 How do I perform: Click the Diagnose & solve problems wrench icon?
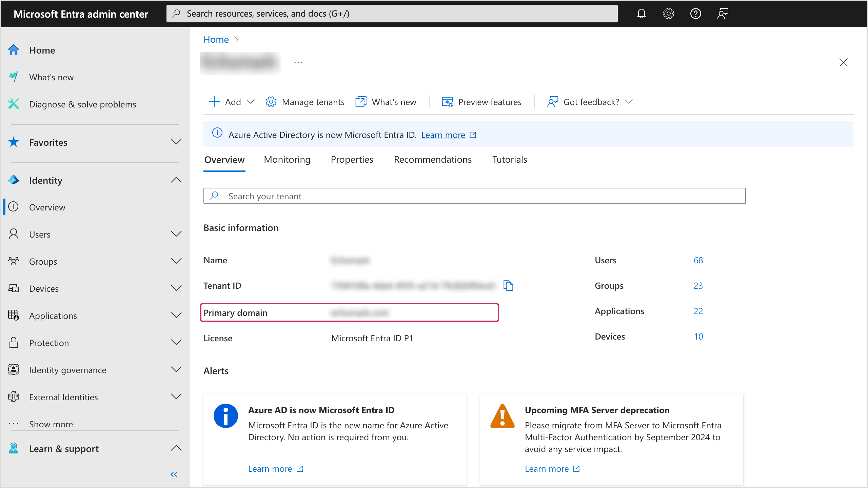(14, 104)
